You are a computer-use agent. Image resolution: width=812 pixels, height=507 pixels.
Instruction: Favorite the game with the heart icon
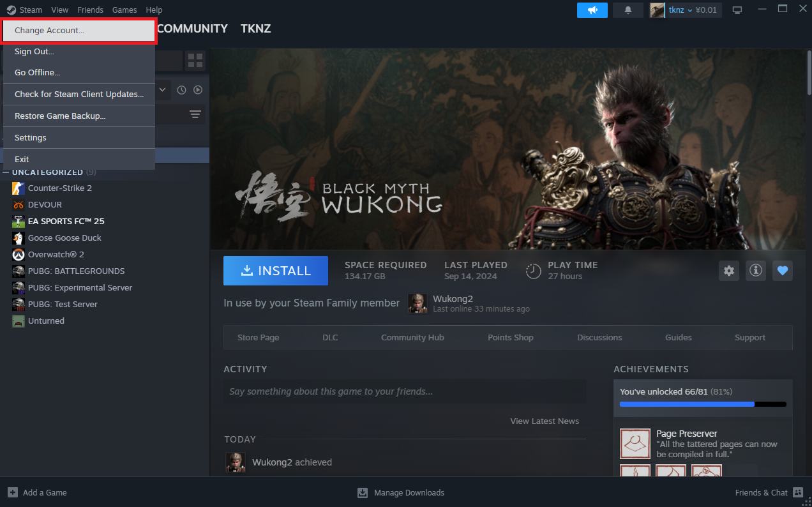tap(783, 271)
